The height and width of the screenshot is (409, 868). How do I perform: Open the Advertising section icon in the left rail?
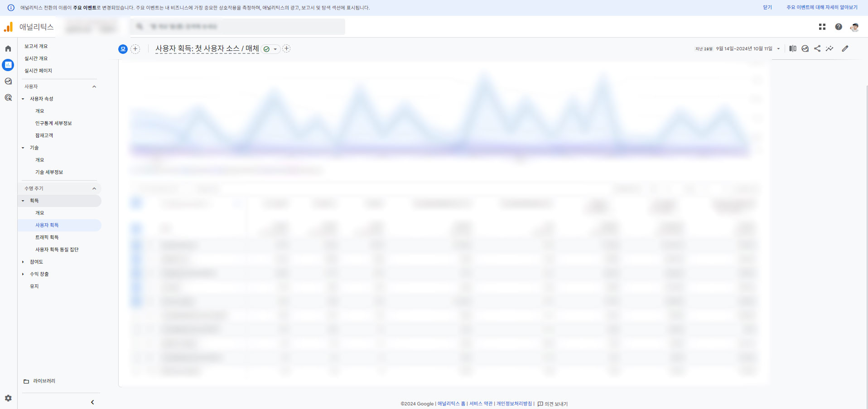pyautogui.click(x=8, y=97)
